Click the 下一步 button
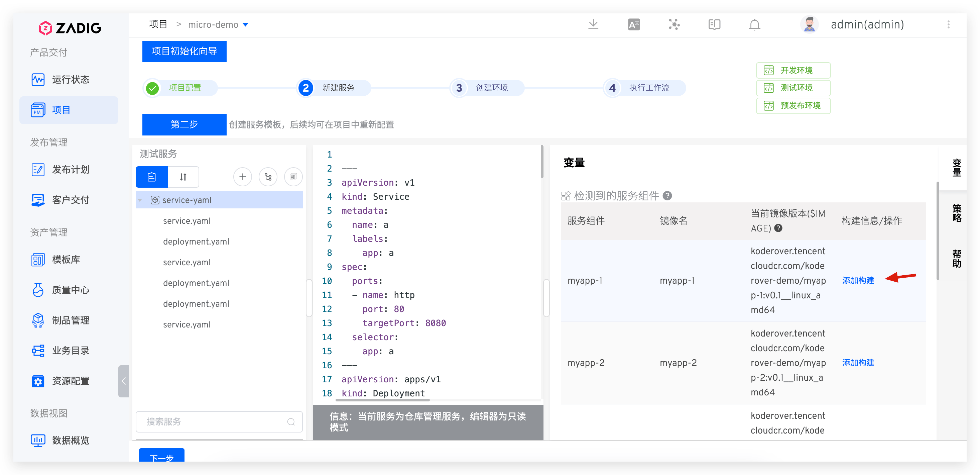Screen dimensions: 980x475 tap(162, 456)
